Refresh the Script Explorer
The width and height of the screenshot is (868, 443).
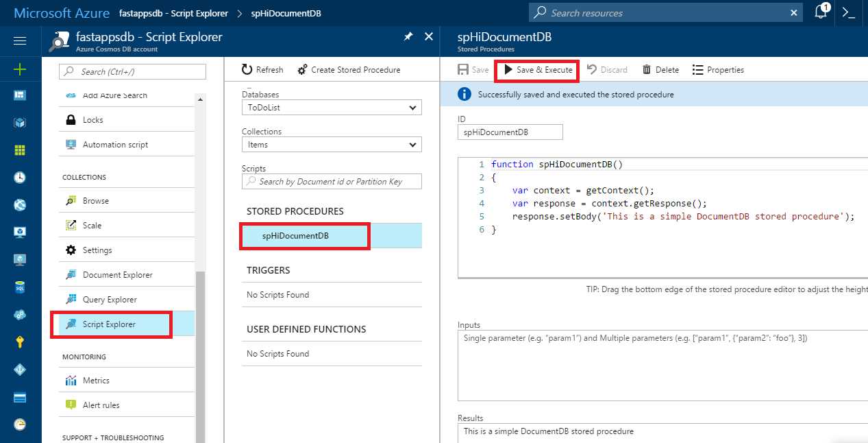262,69
